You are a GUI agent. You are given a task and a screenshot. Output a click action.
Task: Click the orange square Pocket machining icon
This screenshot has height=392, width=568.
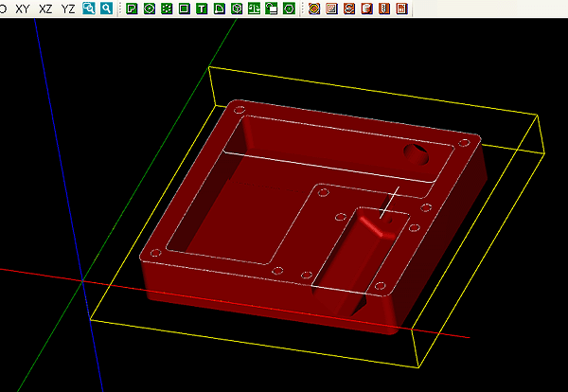pos(331,9)
